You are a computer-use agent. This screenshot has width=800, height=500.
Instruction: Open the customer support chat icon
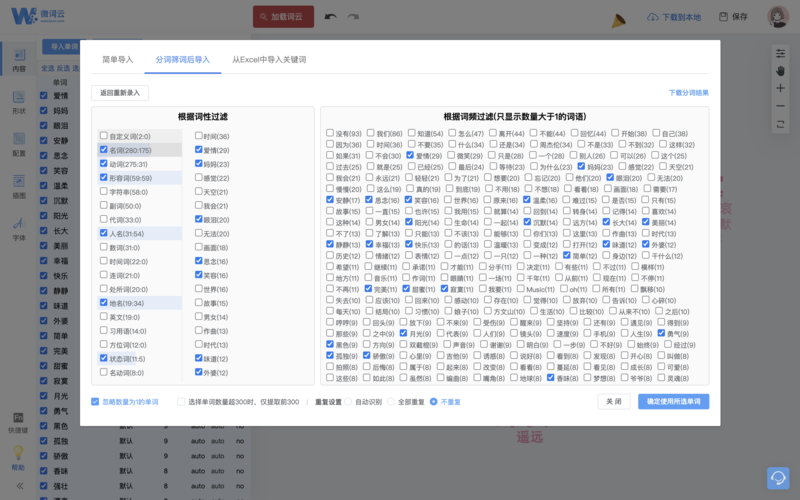[778, 478]
